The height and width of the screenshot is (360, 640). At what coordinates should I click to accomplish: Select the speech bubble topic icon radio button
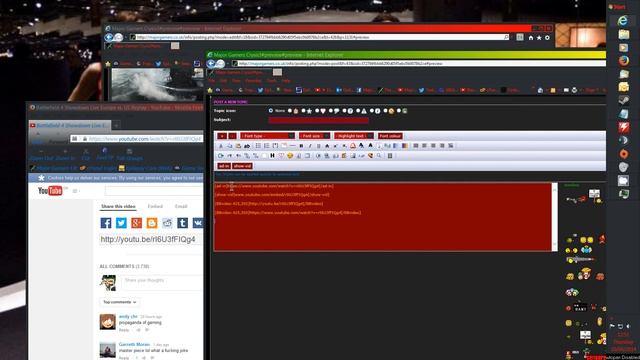click(331, 111)
